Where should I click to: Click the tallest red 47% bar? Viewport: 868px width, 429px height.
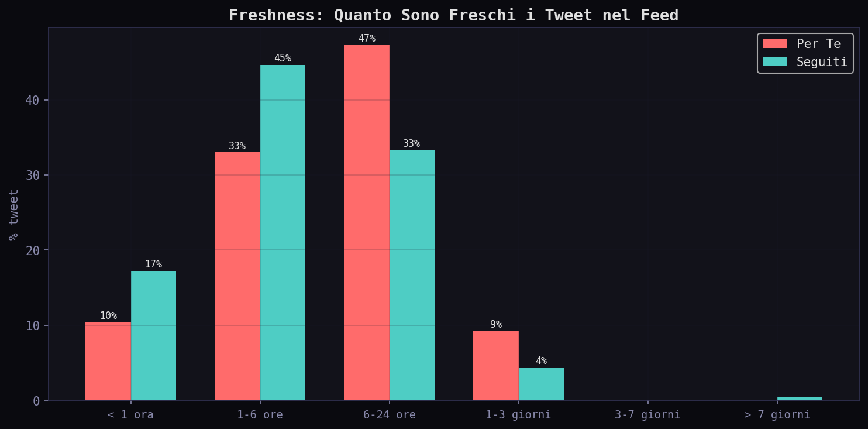367,222
